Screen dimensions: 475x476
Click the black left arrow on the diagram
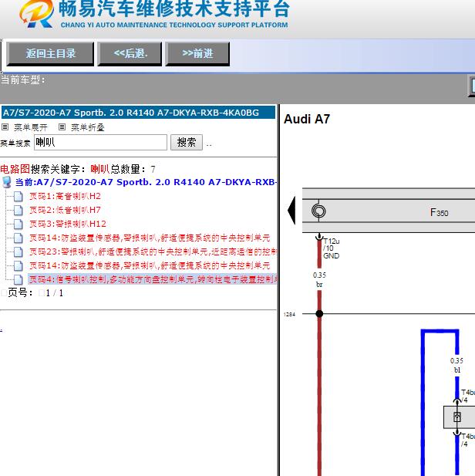click(291, 211)
